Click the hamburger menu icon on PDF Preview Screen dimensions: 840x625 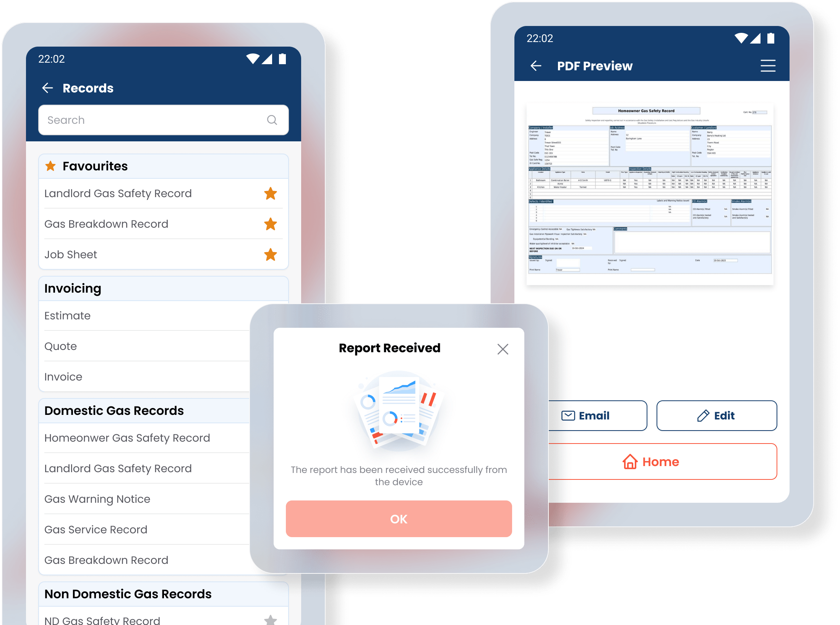click(x=769, y=66)
